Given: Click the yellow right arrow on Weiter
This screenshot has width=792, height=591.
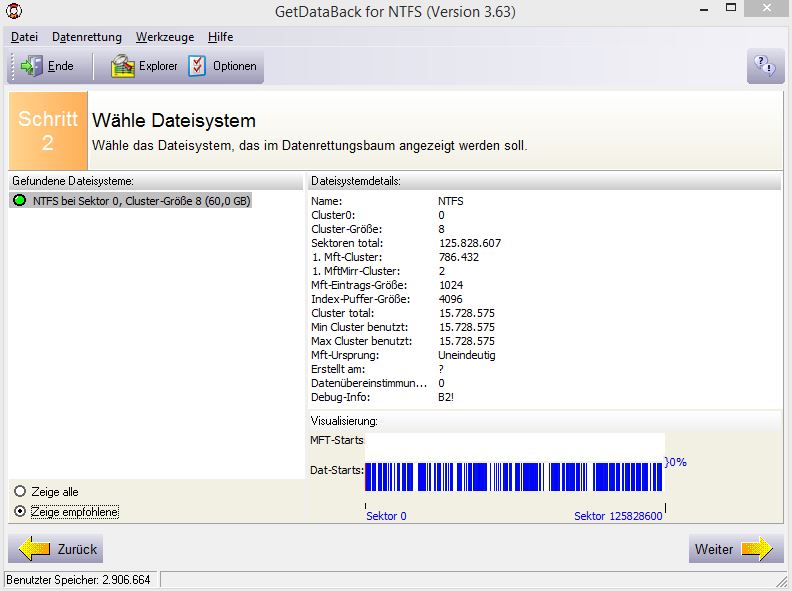Looking at the screenshot, I should (757, 549).
